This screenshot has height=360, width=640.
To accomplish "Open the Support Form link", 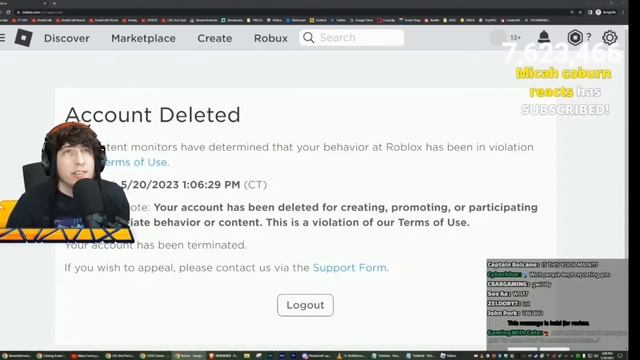I will [349, 268].
